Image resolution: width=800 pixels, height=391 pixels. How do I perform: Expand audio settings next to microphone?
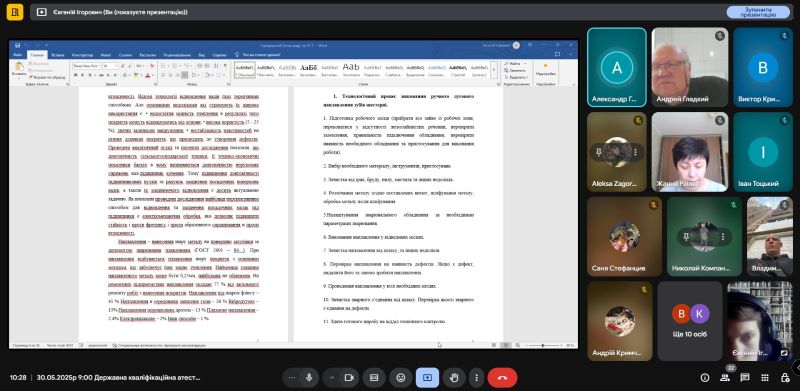tap(292, 378)
